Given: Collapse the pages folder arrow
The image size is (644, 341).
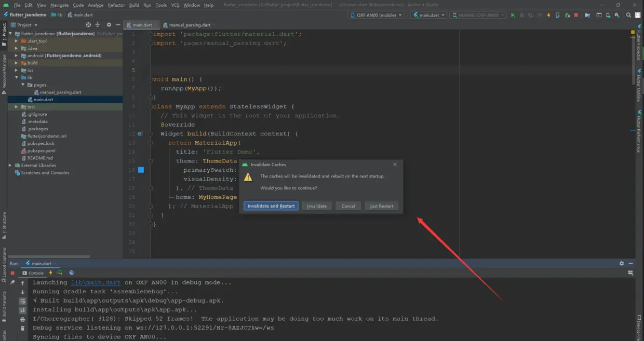Looking at the screenshot, I should point(23,85).
